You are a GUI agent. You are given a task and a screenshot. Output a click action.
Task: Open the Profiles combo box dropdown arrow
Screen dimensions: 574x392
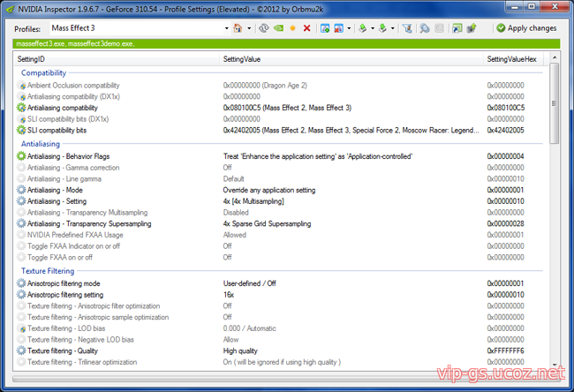[x=227, y=28]
